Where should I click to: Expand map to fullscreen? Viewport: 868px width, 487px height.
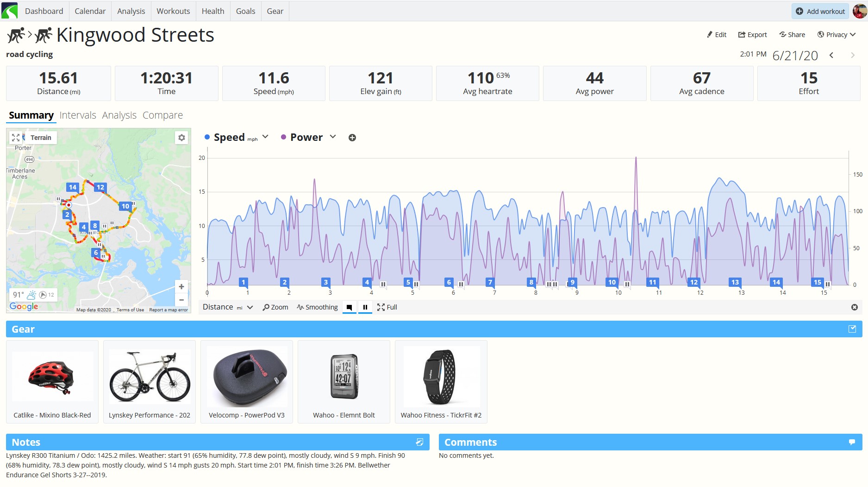(x=16, y=138)
